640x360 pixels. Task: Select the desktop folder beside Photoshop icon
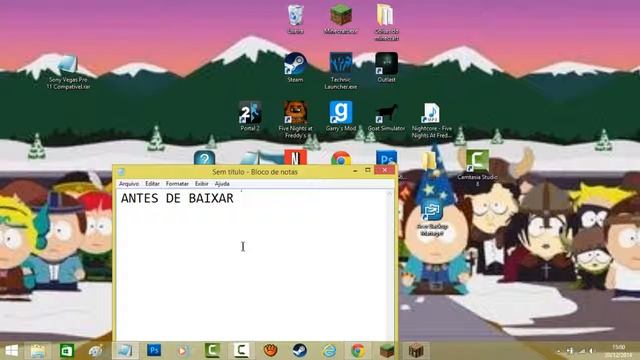[x=429, y=160]
